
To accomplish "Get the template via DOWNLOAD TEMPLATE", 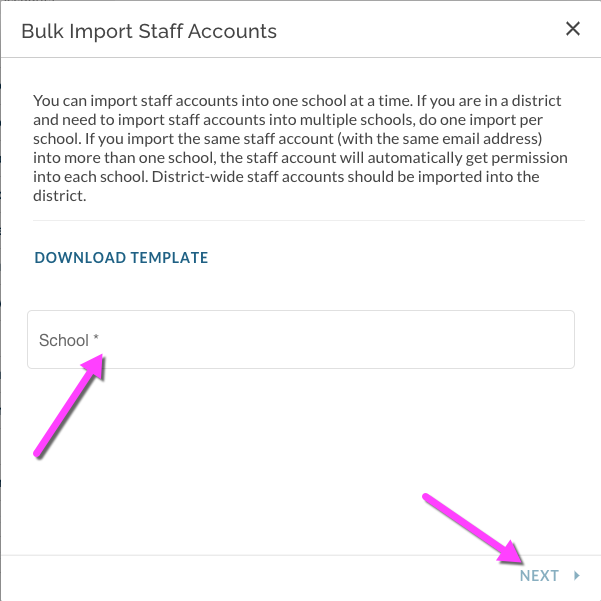I will click(x=121, y=258).
